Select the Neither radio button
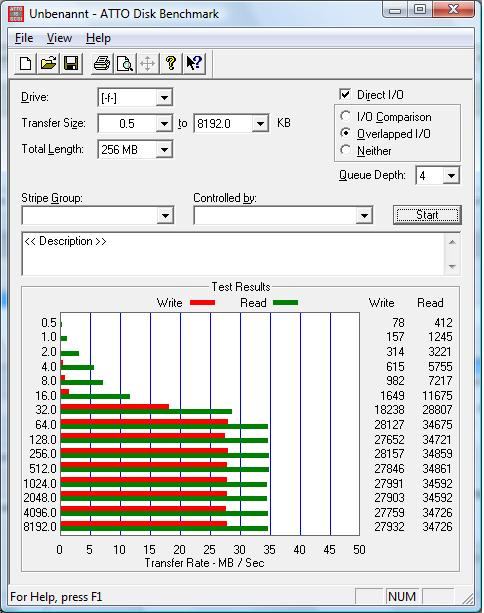 [x=345, y=150]
